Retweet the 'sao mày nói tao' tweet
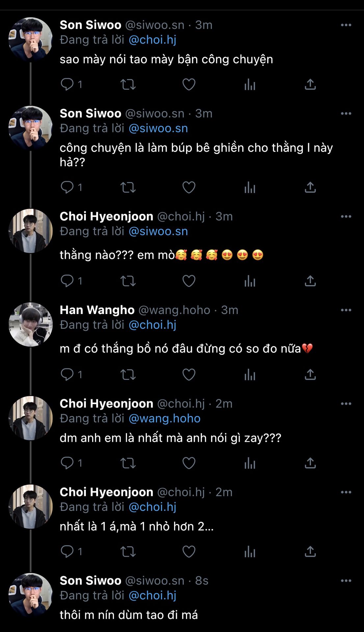364x632 pixels. click(128, 84)
